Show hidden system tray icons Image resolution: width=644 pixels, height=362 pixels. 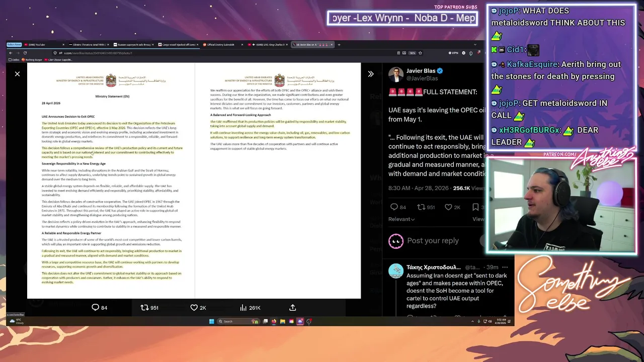[x=472, y=321]
